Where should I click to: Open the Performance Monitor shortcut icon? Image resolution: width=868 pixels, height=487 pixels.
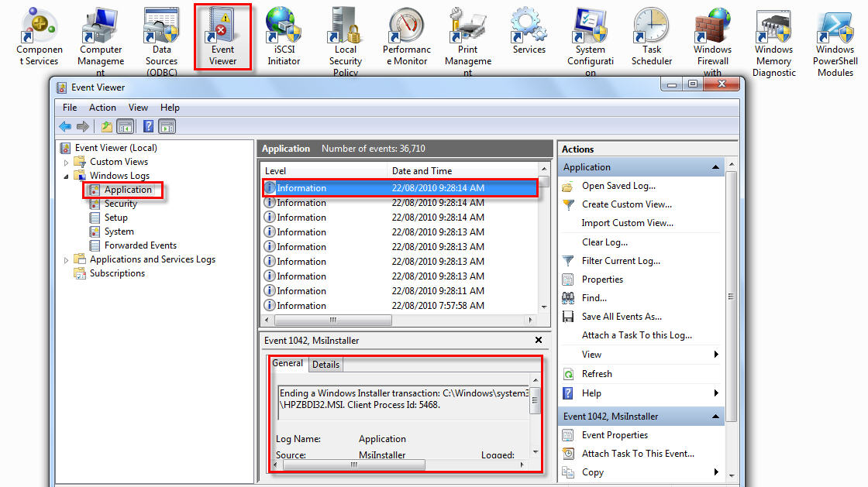[406, 26]
